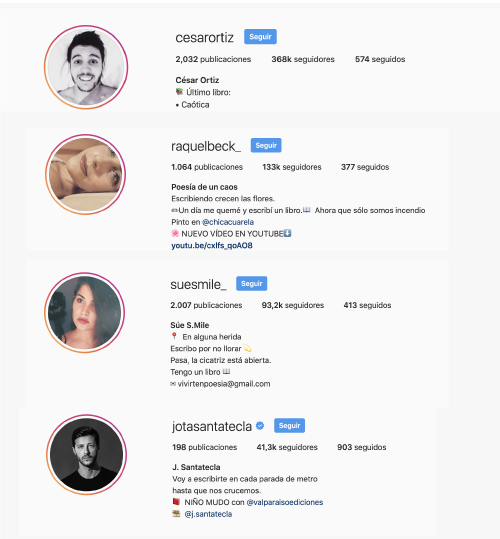The image size is (500, 539).
Task: Follow raquelbeck_ with the Seguir button
Action: pyautogui.click(x=266, y=145)
